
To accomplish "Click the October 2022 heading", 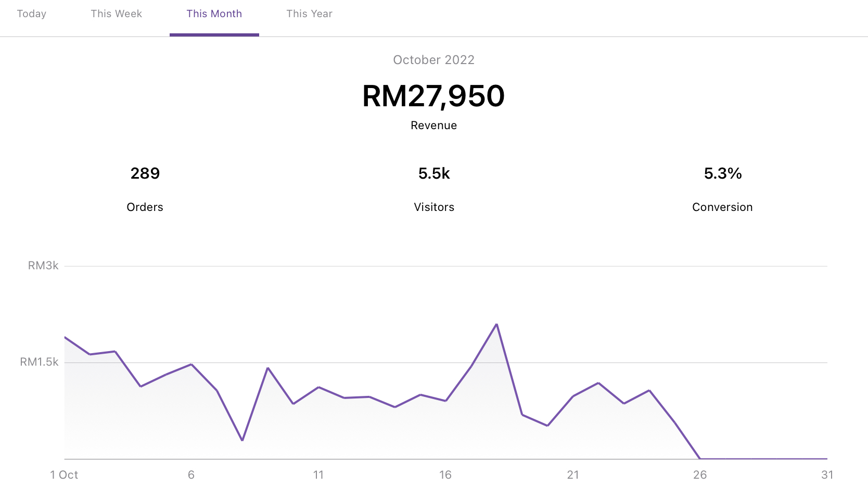I will [433, 60].
